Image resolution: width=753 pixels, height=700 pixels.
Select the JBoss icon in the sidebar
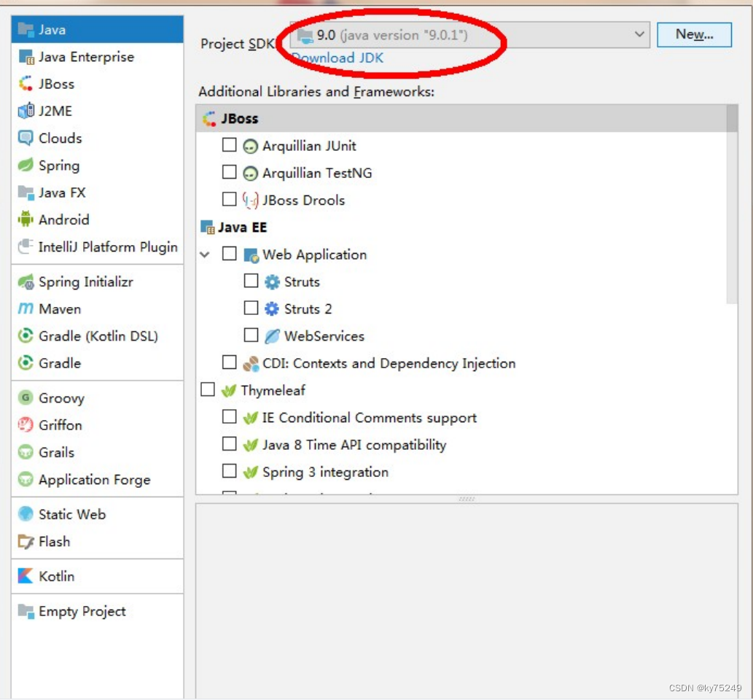pos(26,84)
